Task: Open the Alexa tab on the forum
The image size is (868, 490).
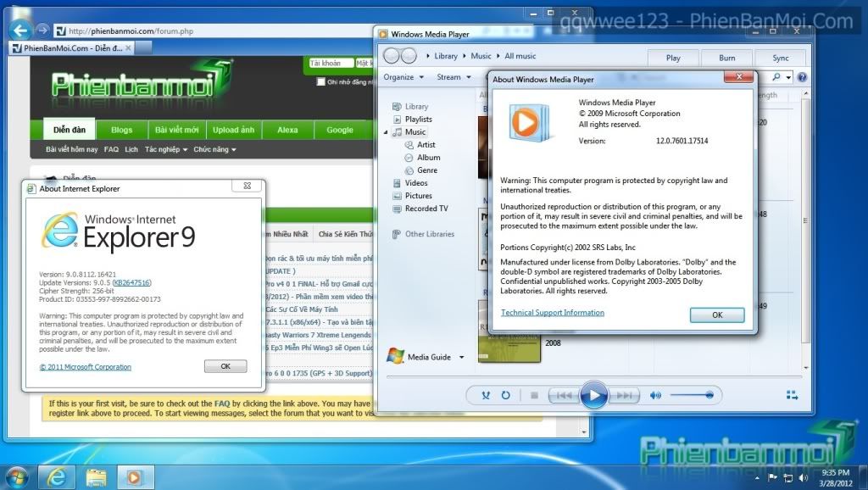Action: (287, 130)
